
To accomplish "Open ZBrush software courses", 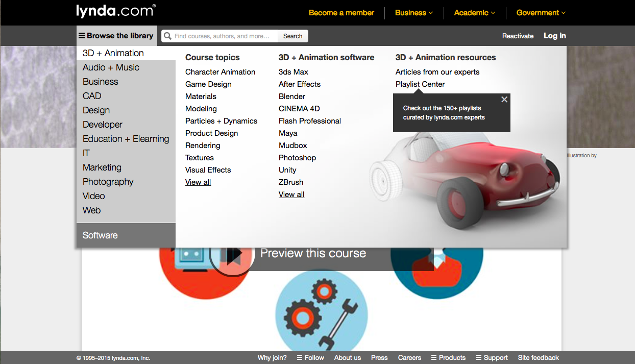I will [x=291, y=182].
